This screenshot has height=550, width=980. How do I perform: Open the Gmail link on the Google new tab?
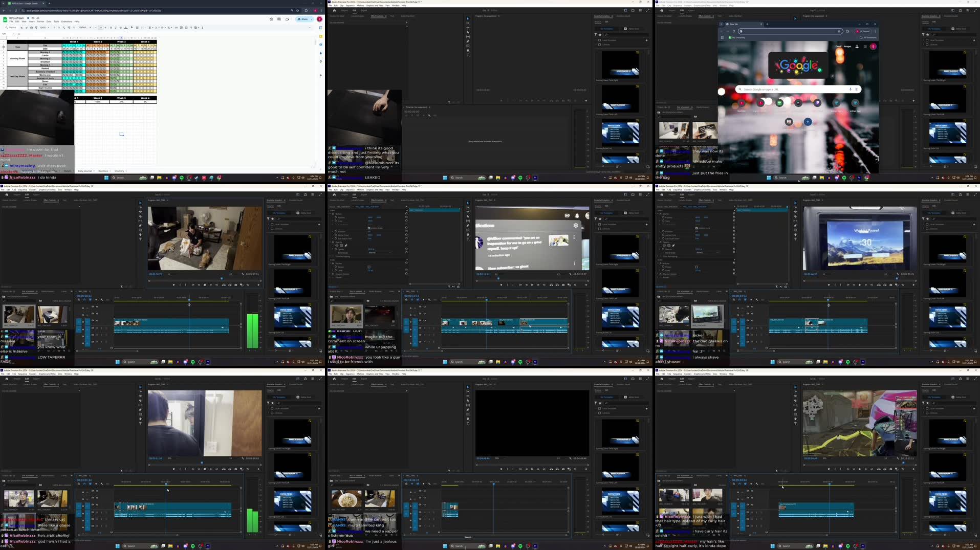click(x=838, y=46)
